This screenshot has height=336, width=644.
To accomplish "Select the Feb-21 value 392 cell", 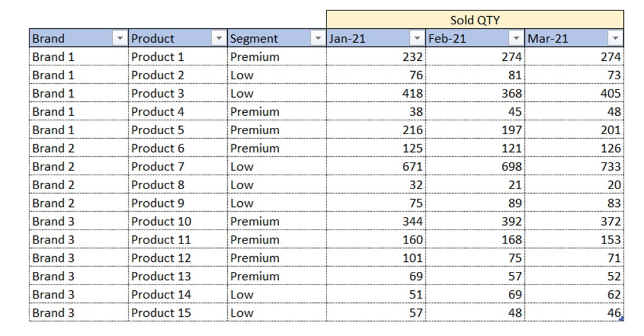I will (x=475, y=221).
